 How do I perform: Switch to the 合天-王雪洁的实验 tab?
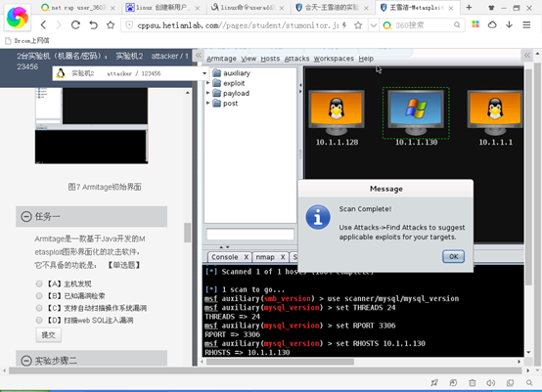[x=333, y=8]
